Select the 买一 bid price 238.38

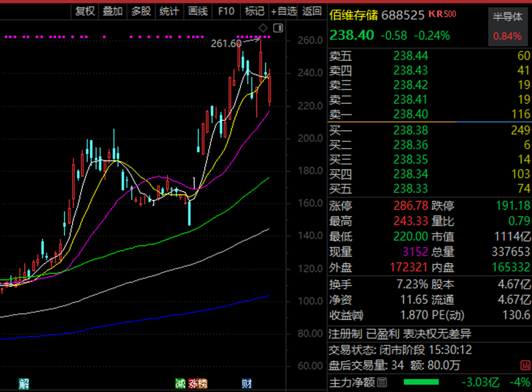click(411, 130)
